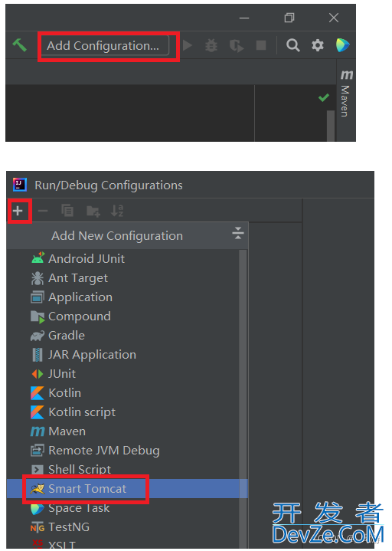392x551 pixels.
Task: Select Android JUnit configuration type
Action: (127, 258)
